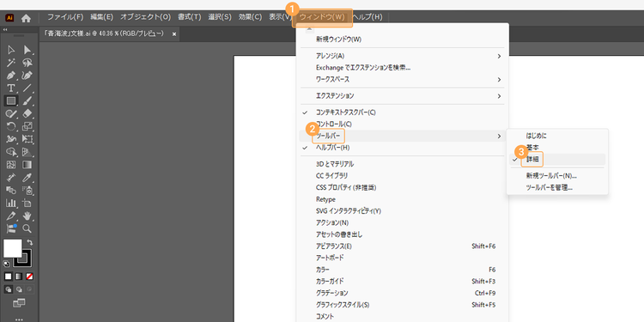The width and height of the screenshot is (644, 322).
Task: Choose the Shape Builder tool
Action: click(x=11, y=152)
